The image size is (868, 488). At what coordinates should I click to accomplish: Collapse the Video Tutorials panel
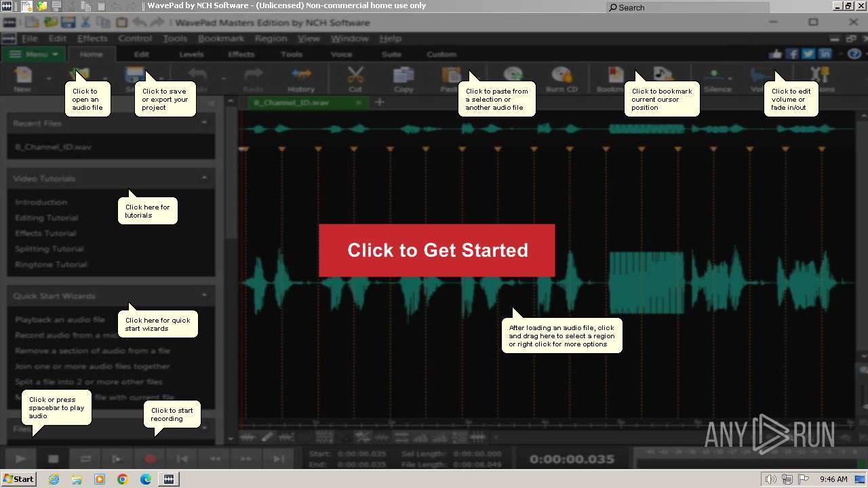coord(204,178)
